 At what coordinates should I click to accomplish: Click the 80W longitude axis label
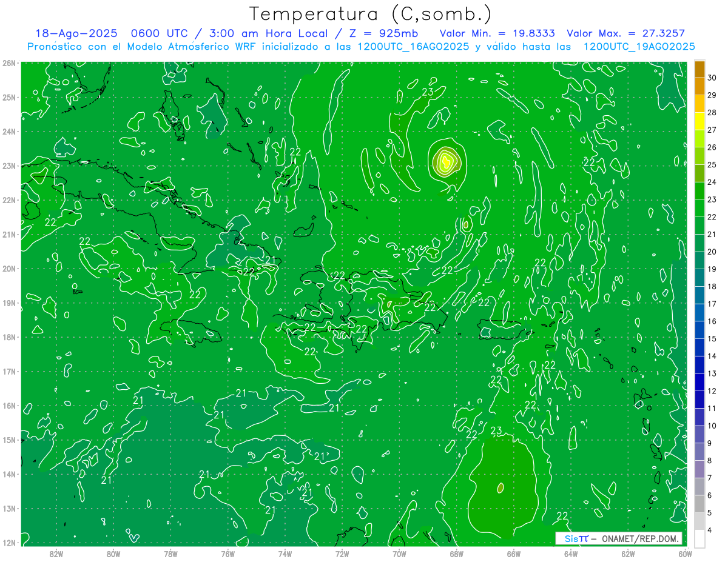113,553
